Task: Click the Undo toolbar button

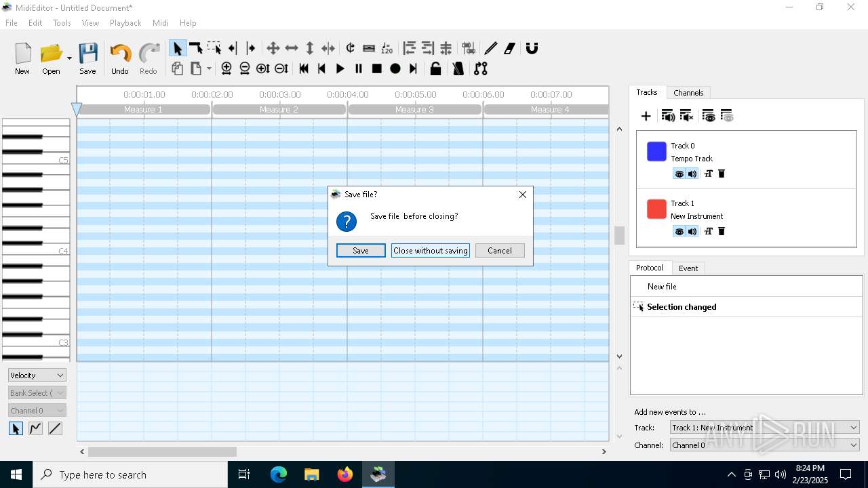Action: (x=120, y=58)
